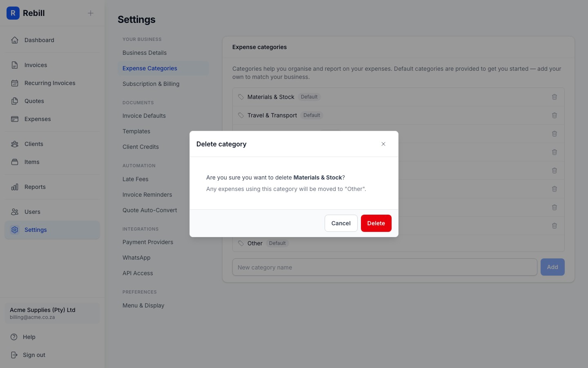
Task: Select the Clients people icon
Action: pos(15,144)
